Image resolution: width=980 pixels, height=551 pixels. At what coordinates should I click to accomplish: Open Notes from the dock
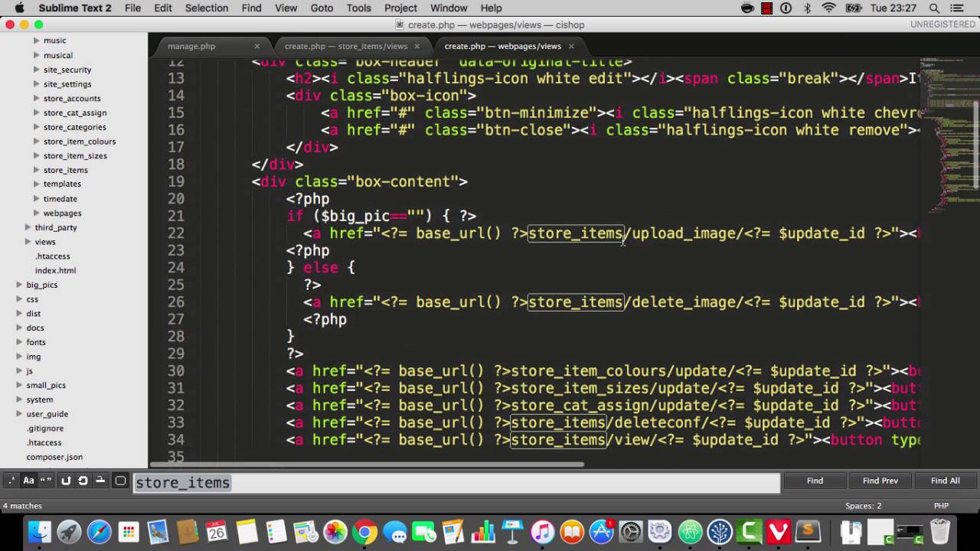click(247, 531)
